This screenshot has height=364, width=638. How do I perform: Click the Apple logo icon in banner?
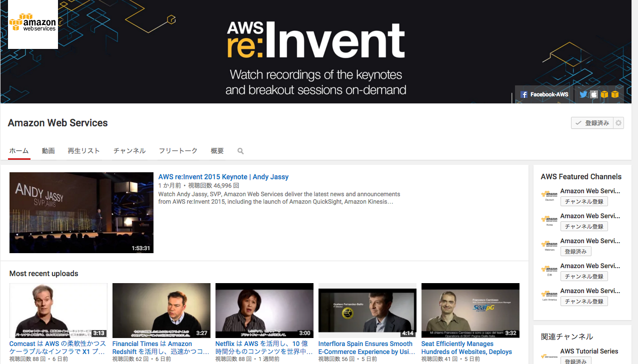pos(593,94)
